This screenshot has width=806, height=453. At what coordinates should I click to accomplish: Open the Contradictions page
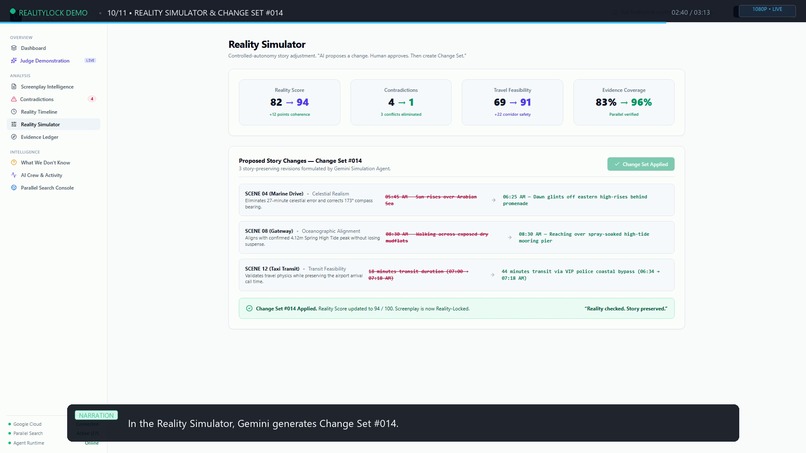tap(53, 99)
